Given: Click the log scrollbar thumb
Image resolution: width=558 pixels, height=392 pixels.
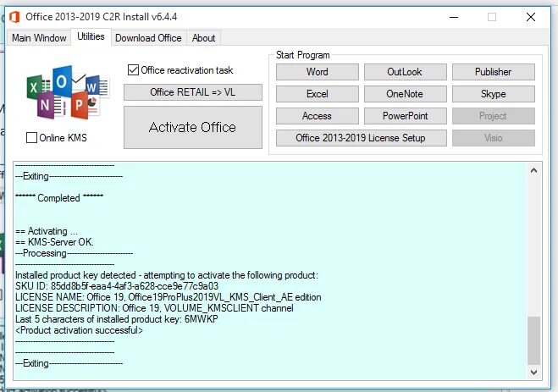Looking at the screenshot, I should [x=533, y=340].
